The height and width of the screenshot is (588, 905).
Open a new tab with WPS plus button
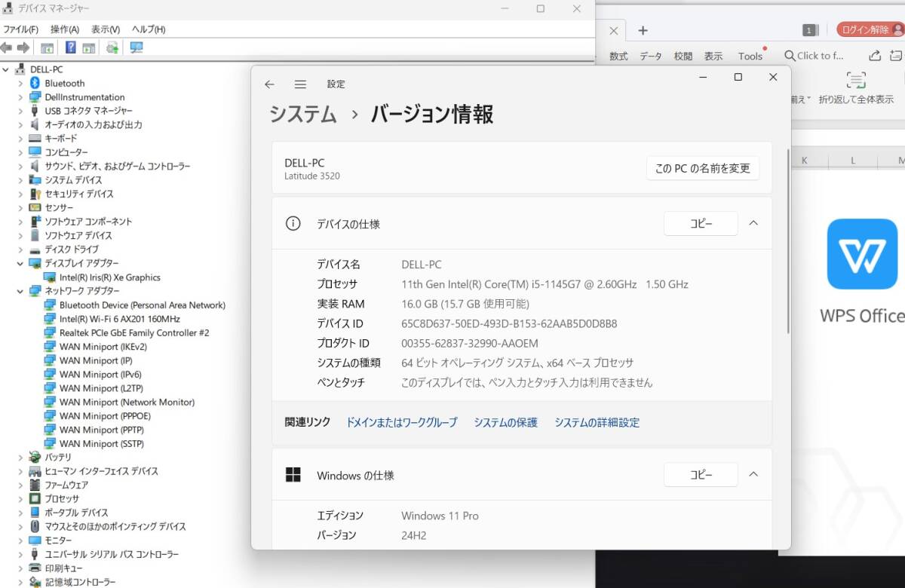coord(643,30)
